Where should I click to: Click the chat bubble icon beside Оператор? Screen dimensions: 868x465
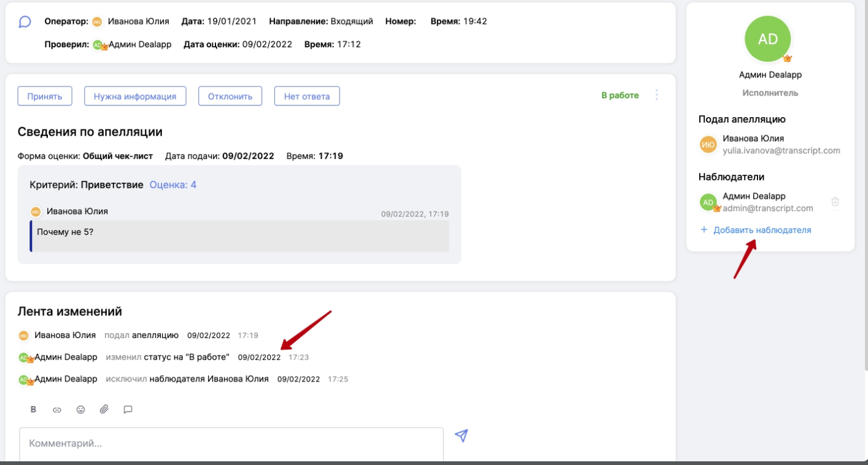tap(25, 22)
